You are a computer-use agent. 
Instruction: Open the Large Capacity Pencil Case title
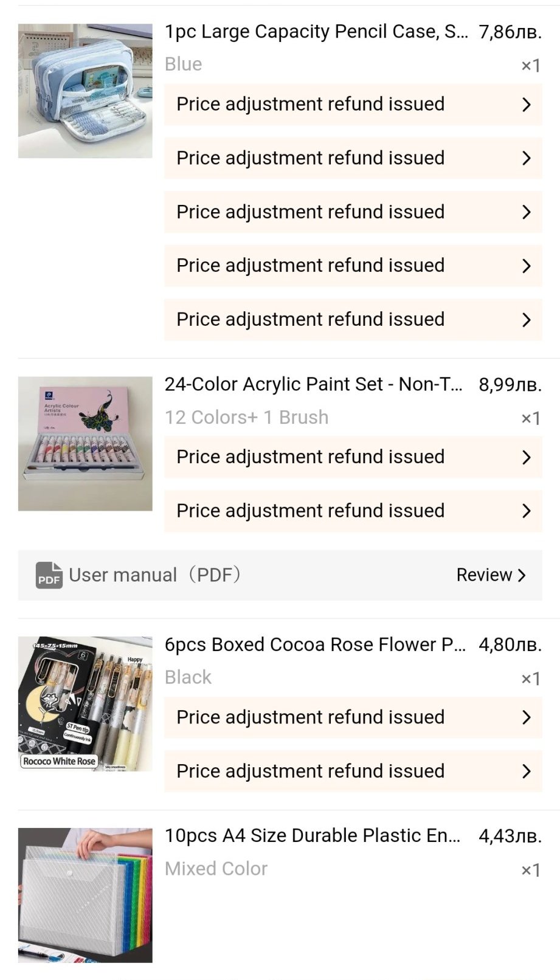[316, 32]
